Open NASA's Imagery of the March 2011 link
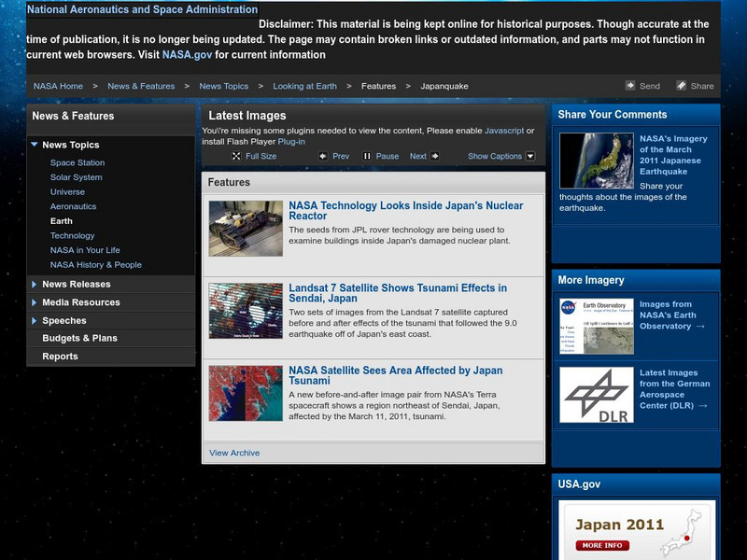Viewport: 747px width, 560px height. [x=673, y=155]
